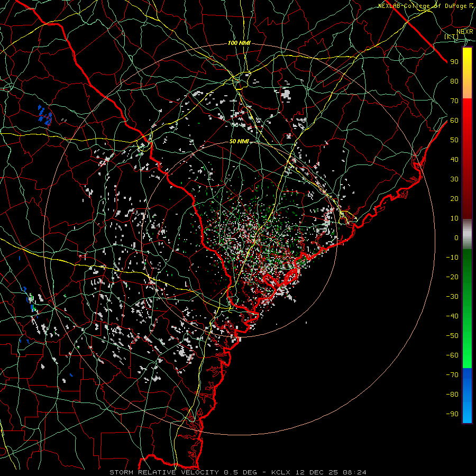Click the -60 value on the velocity scale
Viewport: 476px width, 476px height.
pos(452,355)
